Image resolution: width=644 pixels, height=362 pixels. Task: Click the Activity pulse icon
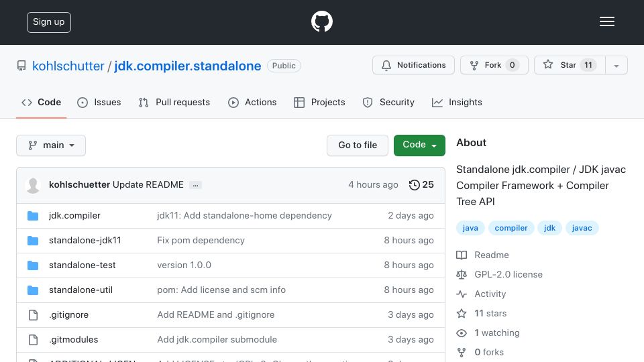tap(462, 294)
